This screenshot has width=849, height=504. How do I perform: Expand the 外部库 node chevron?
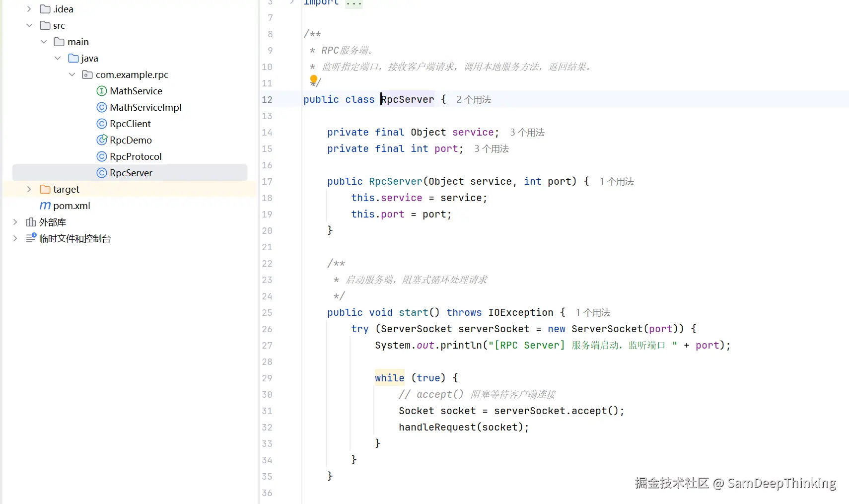(15, 222)
